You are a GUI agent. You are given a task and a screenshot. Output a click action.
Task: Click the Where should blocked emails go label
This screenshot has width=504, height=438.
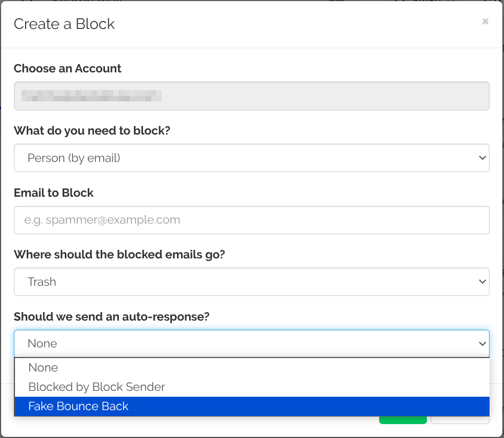(x=119, y=255)
